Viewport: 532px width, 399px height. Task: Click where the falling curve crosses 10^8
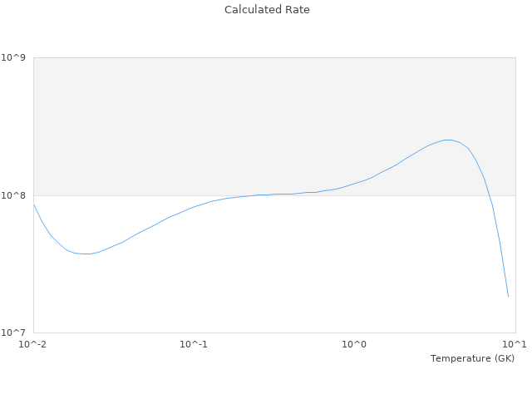pyautogui.click(x=490, y=195)
